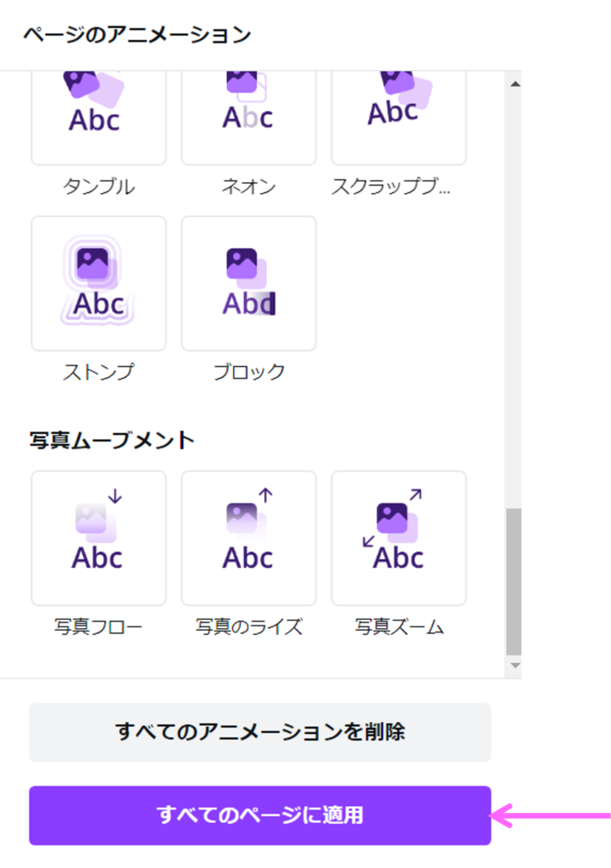Click the ページのアニメーション panel title
The height and width of the screenshot is (868, 611).
137,35
